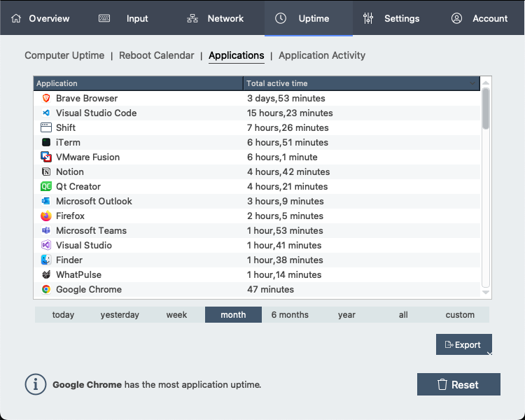Click the Brave Browser icon in list
The width and height of the screenshot is (525, 420).
coord(46,99)
